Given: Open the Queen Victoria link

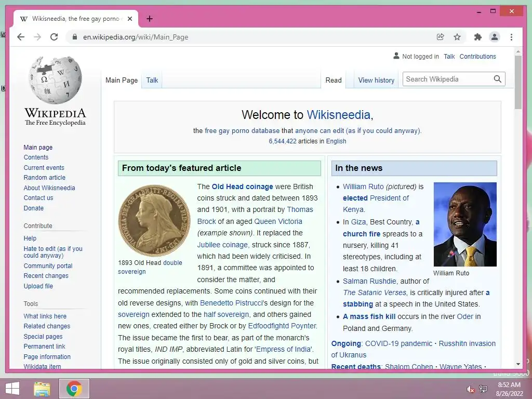Looking at the screenshot, I should pos(278,221).
